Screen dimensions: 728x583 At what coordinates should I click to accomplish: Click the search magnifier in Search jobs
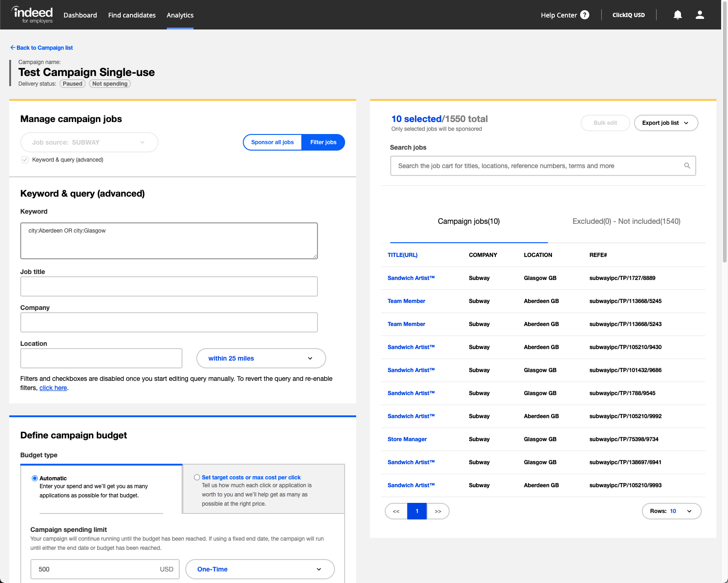click(x=687, y=166)
